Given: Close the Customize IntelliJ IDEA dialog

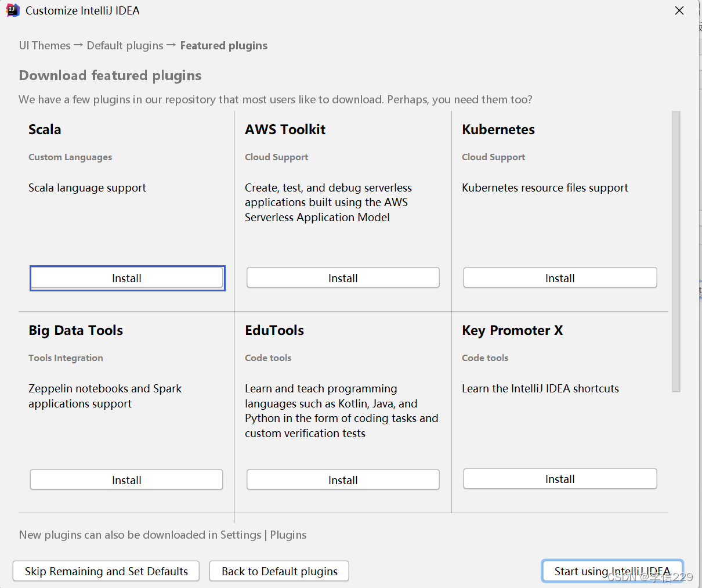Looking at the screenshot, I should pos(679,10).
